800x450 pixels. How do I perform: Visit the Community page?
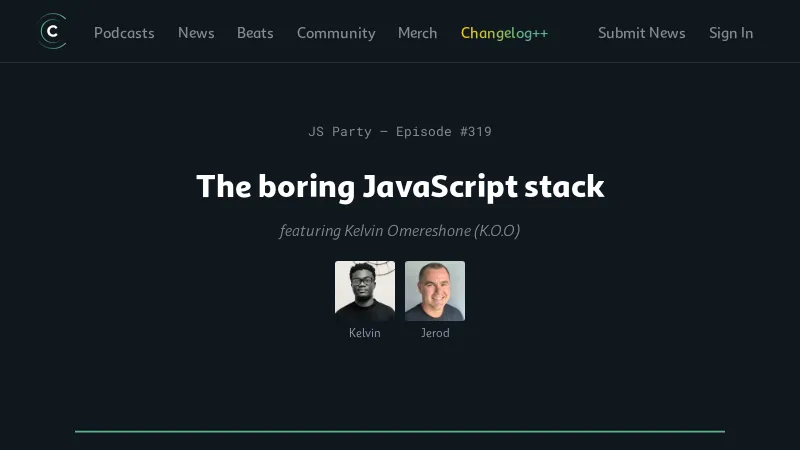tap(336, 33)
